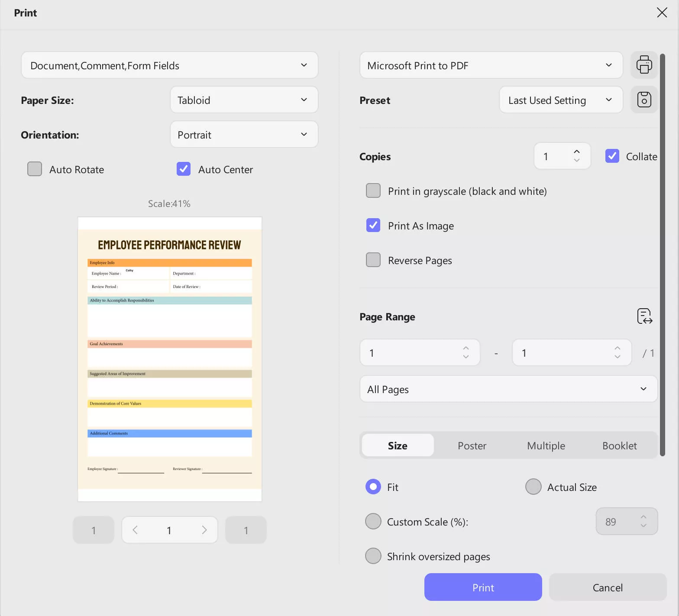679x616 pixels.
Task: Open the Multiple tab
Action: (x=546, y=445)
